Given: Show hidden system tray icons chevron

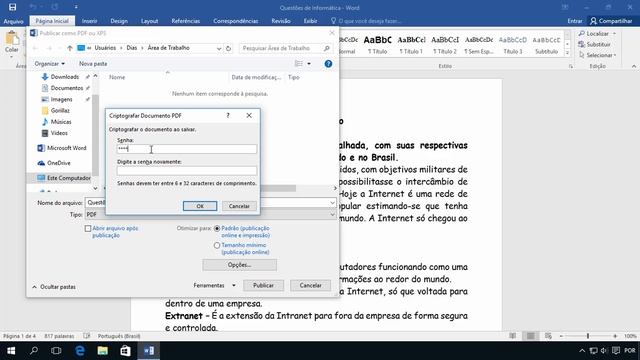Looking at the screenshot, I should pyautogui.click(x=582, y=351).
